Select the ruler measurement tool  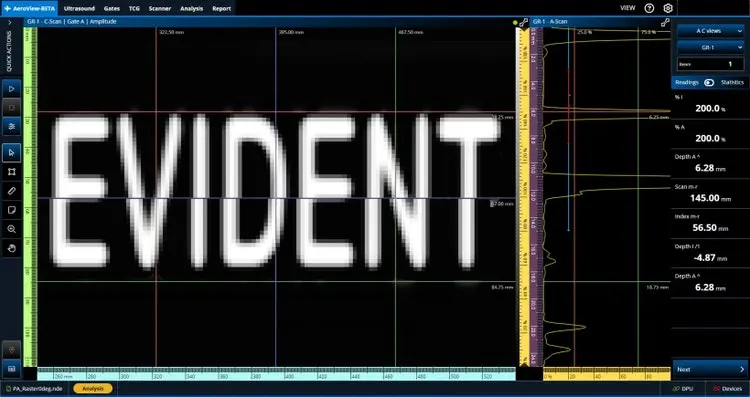click(11, 191)
